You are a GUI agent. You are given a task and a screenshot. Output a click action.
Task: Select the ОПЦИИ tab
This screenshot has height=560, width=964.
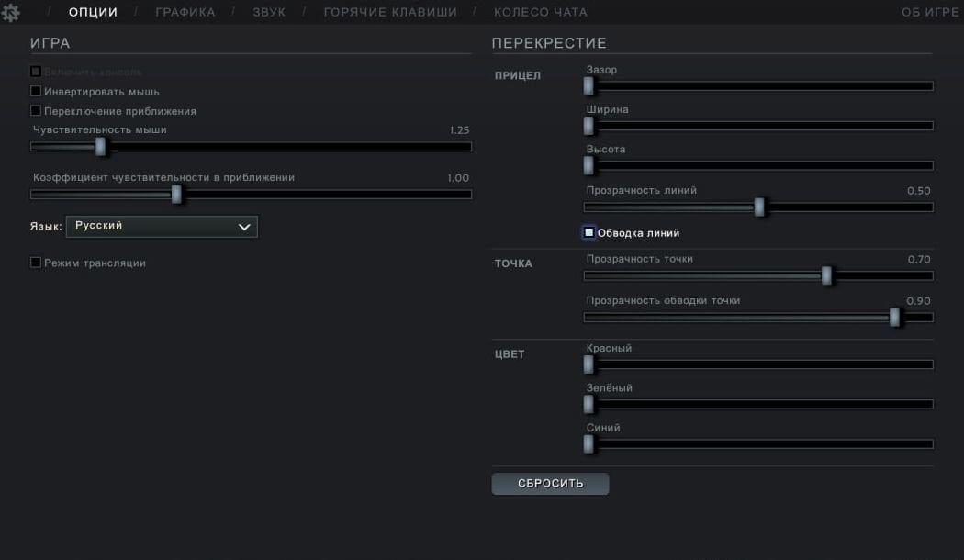(x=93, y=12)
